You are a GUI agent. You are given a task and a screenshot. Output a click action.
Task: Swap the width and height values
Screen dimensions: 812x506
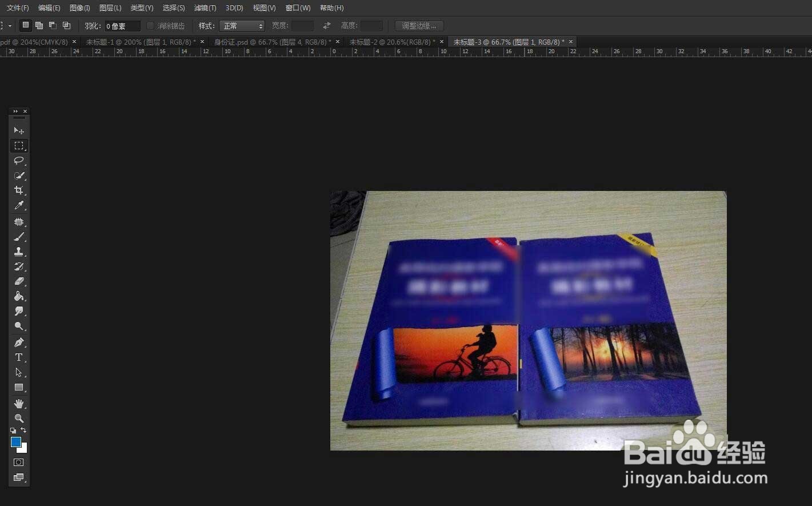(326, 26)
